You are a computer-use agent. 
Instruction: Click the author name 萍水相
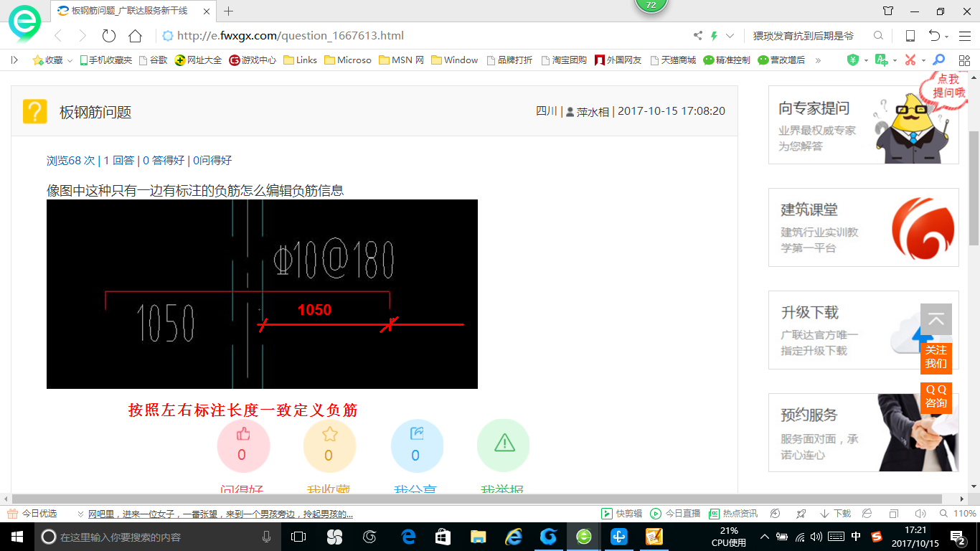593,111
